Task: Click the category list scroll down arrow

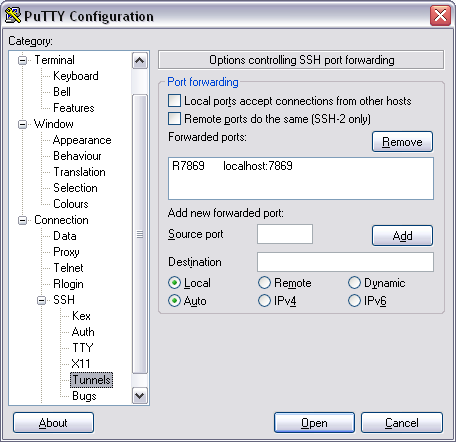Action: [x=140, y=396]
